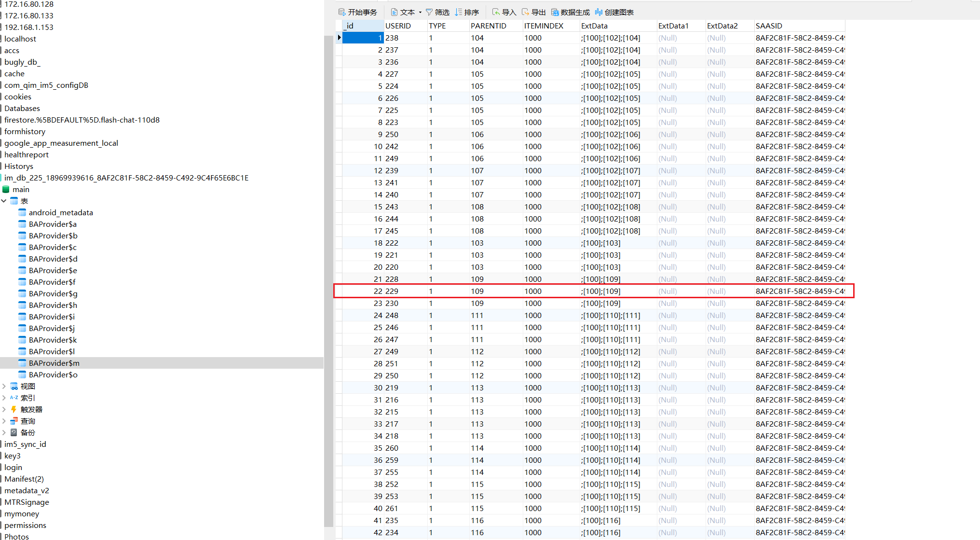Open the 文本 dropdown arrow
980x540 pixels.
[420, 13]
